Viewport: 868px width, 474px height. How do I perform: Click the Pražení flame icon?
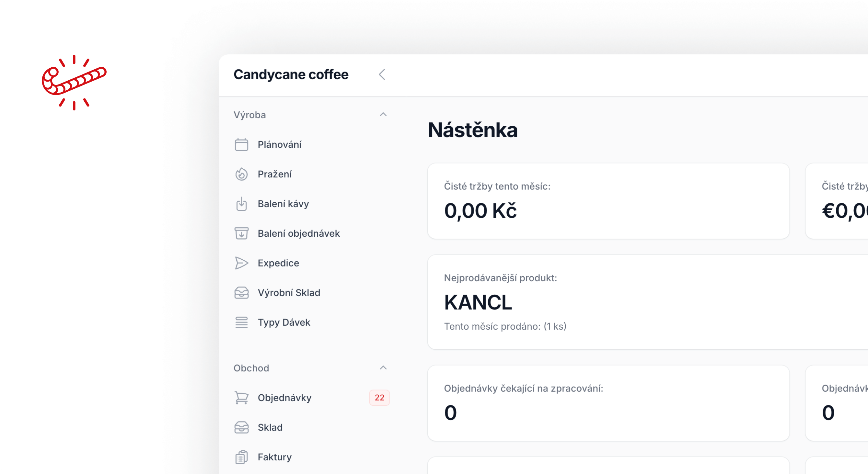pos(241,175)
